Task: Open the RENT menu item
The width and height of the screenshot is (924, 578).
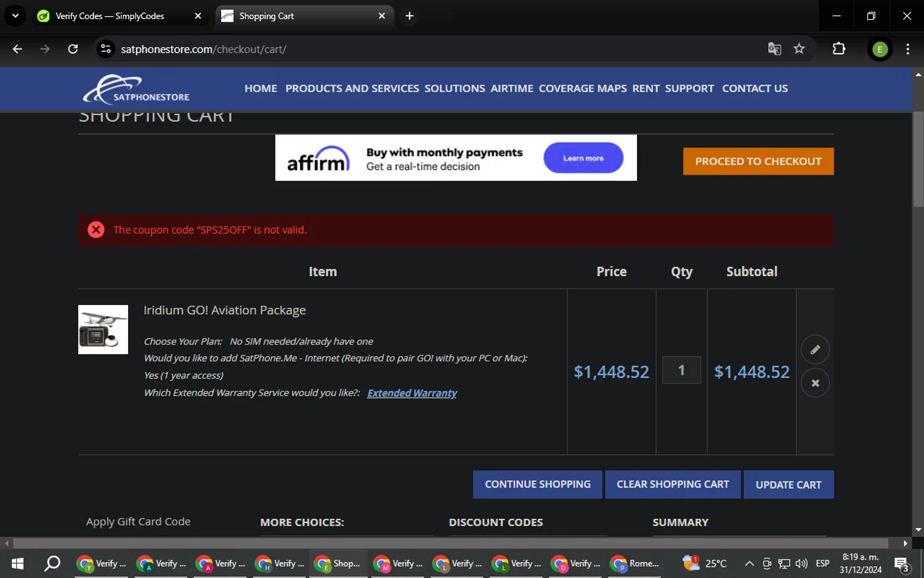Action: pos(646,89)
